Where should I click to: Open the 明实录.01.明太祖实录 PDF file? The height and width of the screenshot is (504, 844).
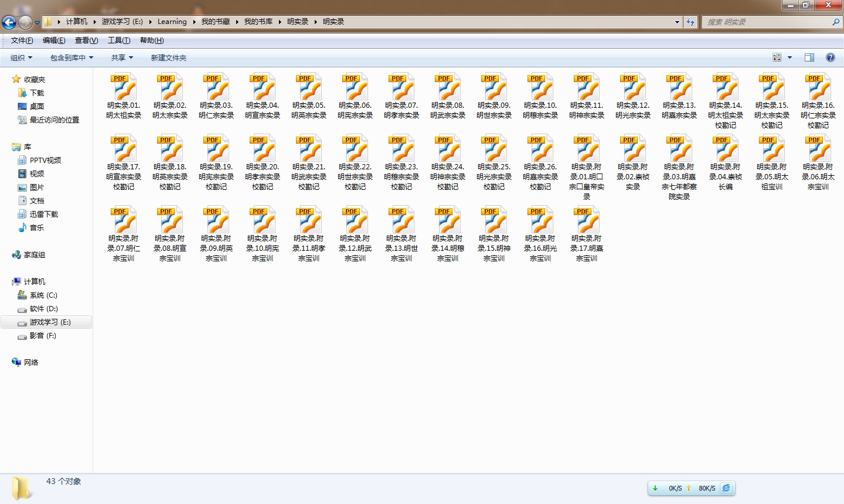124,88
